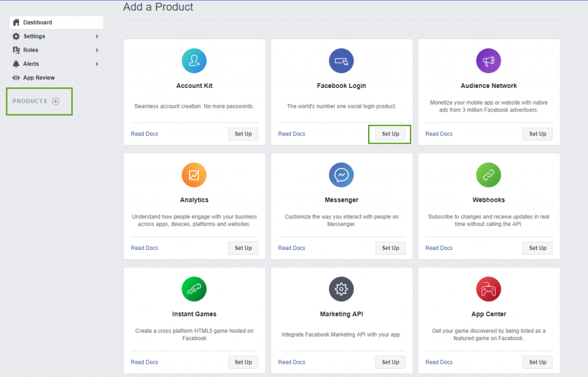588x377 pixels.
Task: Expand the Roles submenu arrow
Action: 97,50
